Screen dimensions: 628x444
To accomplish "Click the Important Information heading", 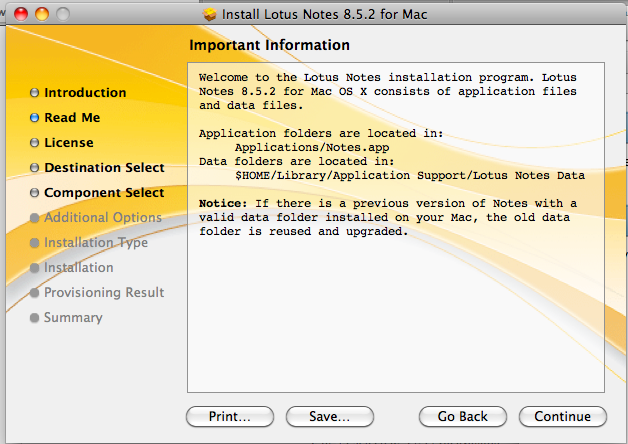I will pyautogui.click(x=270, y=45).
